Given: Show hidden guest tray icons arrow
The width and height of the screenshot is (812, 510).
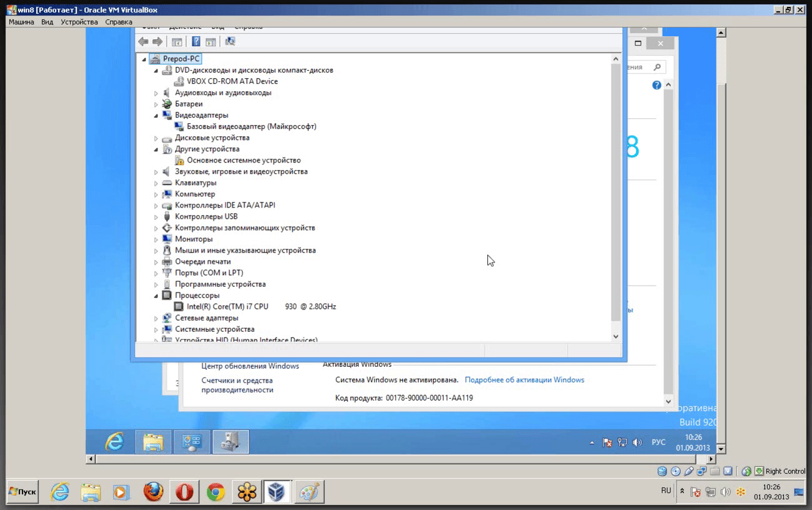Looking at the screenshot, I should pos(592,443).
